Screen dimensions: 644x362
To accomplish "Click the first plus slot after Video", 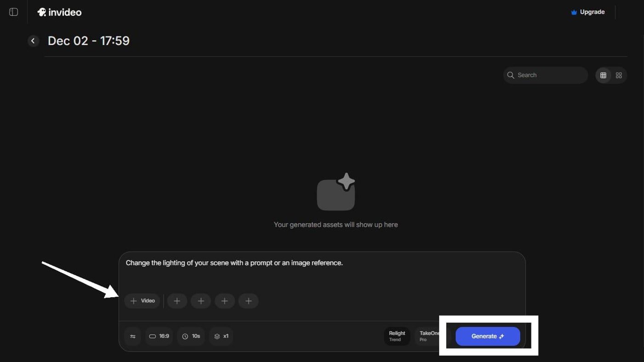I will coord(177,301).
